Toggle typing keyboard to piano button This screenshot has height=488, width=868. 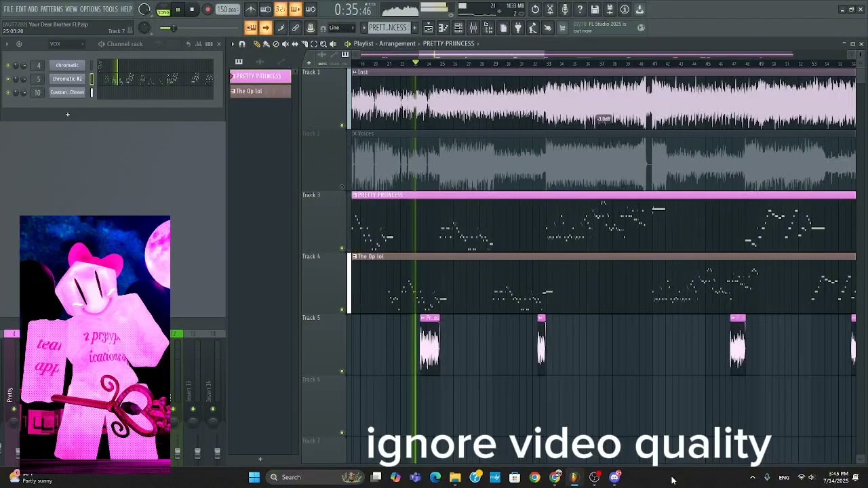pyautogui.click(x=250, y=28)
